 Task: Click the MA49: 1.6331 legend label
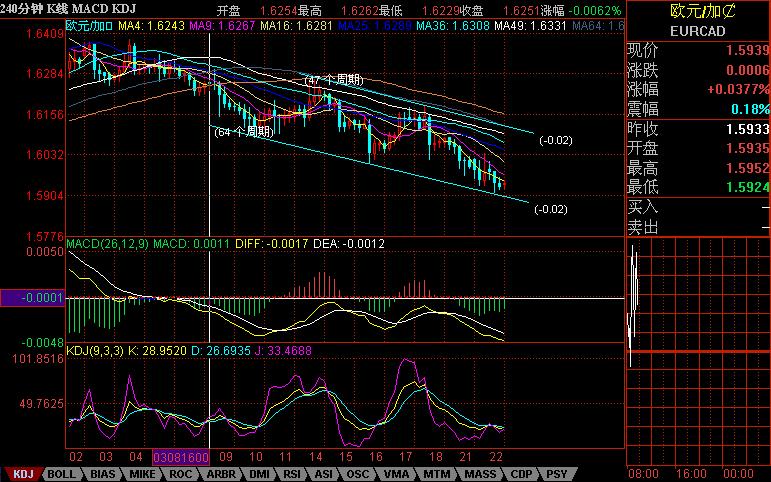tap(531, 26)
